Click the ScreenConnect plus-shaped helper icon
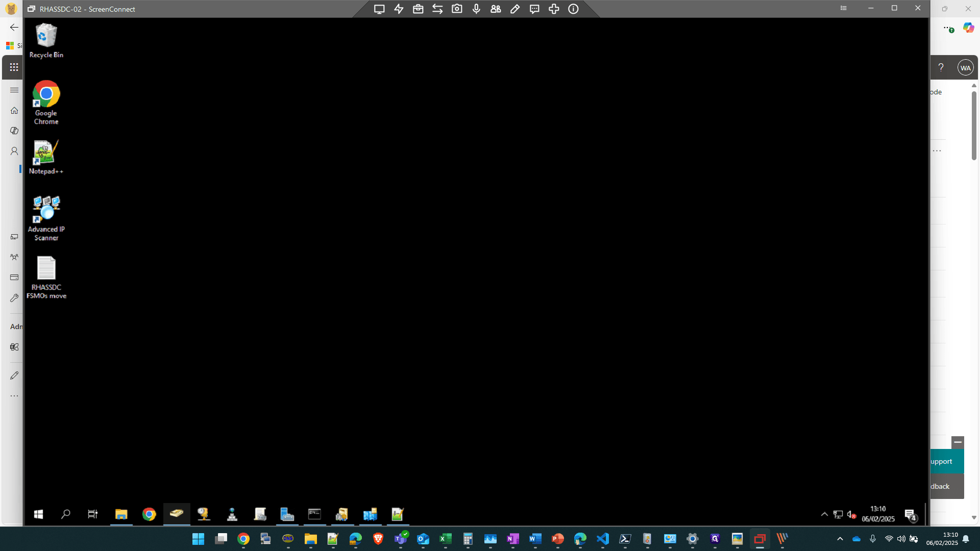Image resolution: width=980 pixels, height=551 pixels. coord(554,9)
